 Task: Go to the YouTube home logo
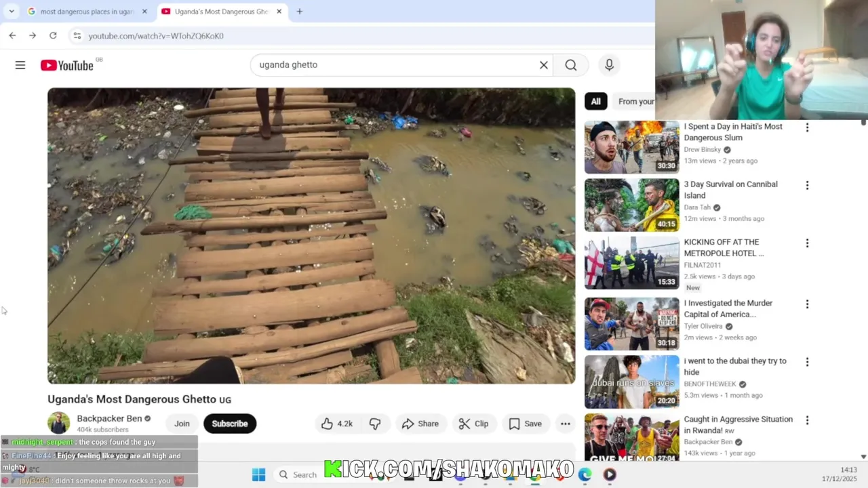66,65
